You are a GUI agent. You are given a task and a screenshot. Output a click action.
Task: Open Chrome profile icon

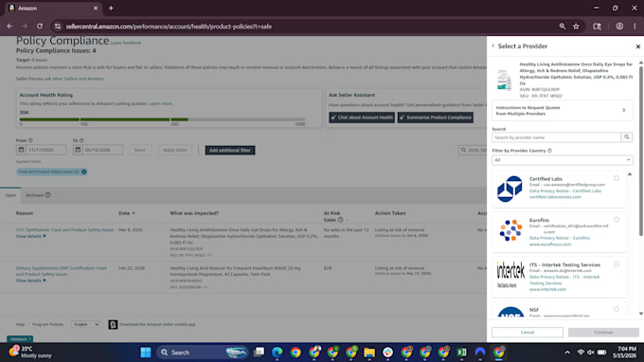[x=619, y=27]
